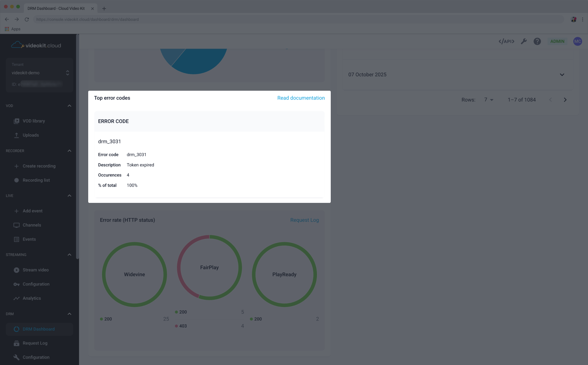Open the Tenant selector for videokit-demo
This screenshot has height=365, width=588.
(x=67, y=73)
